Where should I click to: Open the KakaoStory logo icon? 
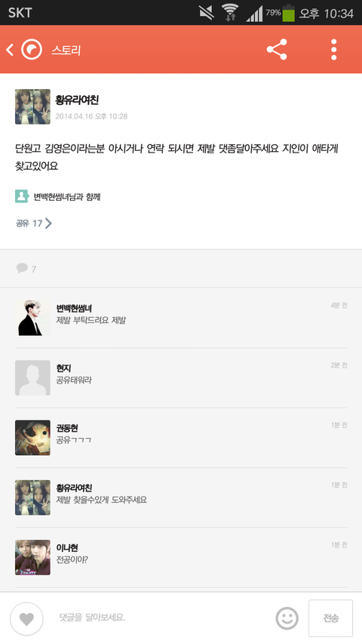(x=32, y=50)
